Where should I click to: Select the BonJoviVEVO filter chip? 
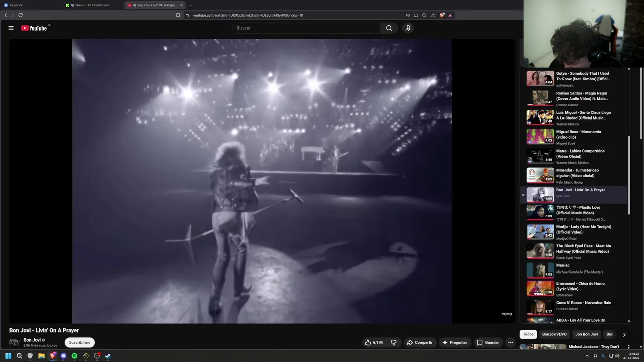pyautogui.click(x=554, y=334)
